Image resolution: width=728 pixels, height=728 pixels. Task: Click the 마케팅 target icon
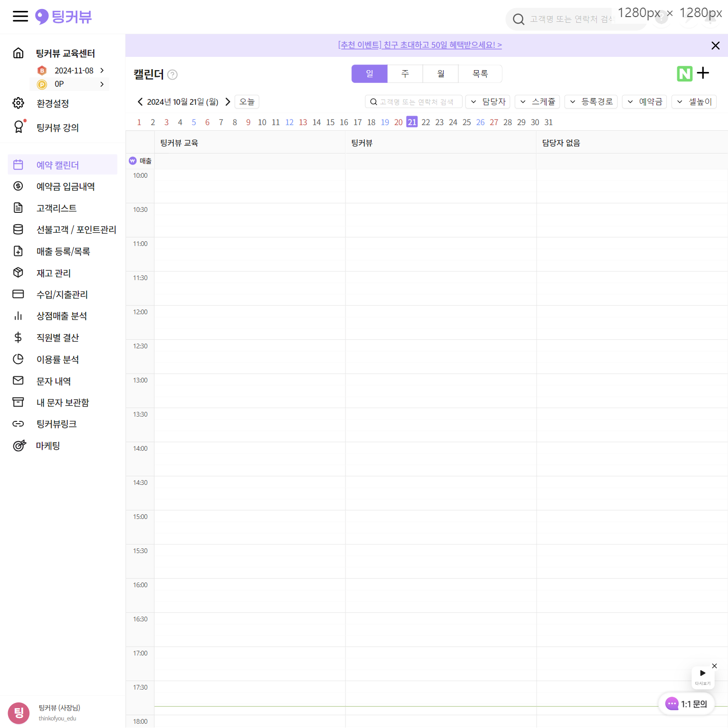click(x=19, y=446)
